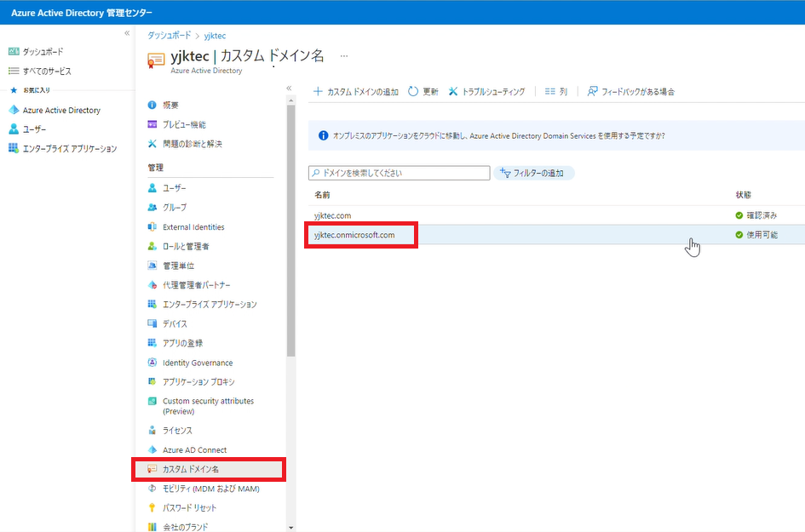Click the Domain Services information banner text

tap(498, 136)
